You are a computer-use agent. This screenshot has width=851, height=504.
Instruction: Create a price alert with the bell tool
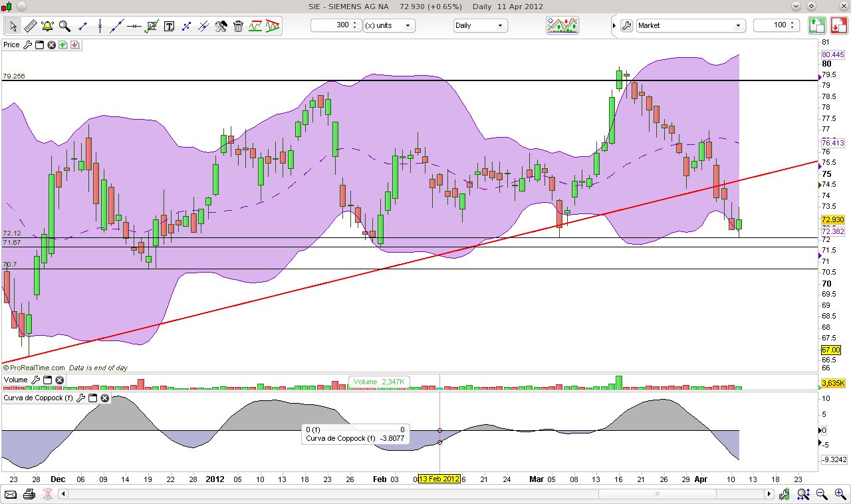pyautogui.click(x=47, y=25)
